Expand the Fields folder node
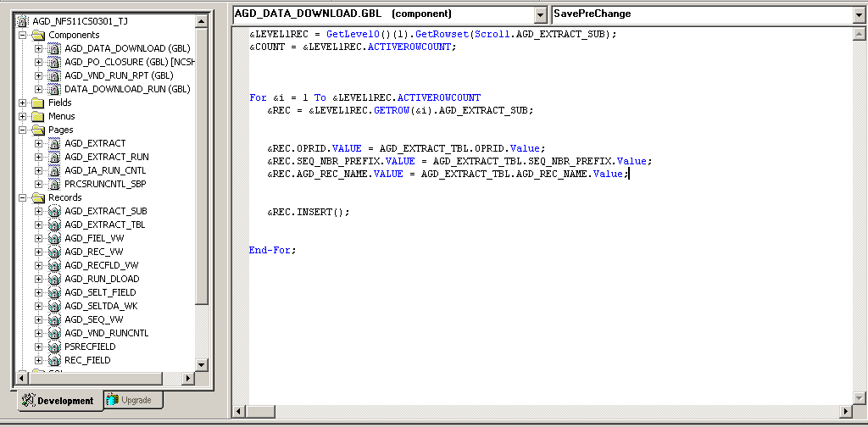Viewport: 868px width, 427px height. 23,103
